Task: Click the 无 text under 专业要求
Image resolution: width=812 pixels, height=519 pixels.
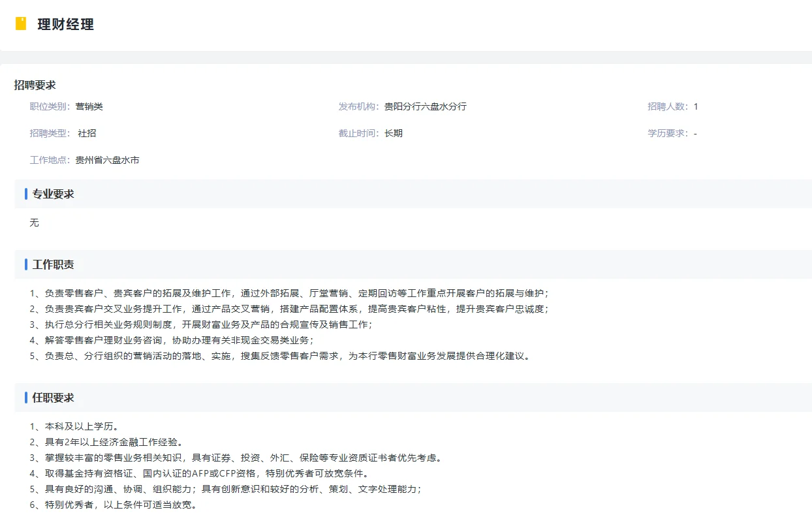Action: pos(34,222)
